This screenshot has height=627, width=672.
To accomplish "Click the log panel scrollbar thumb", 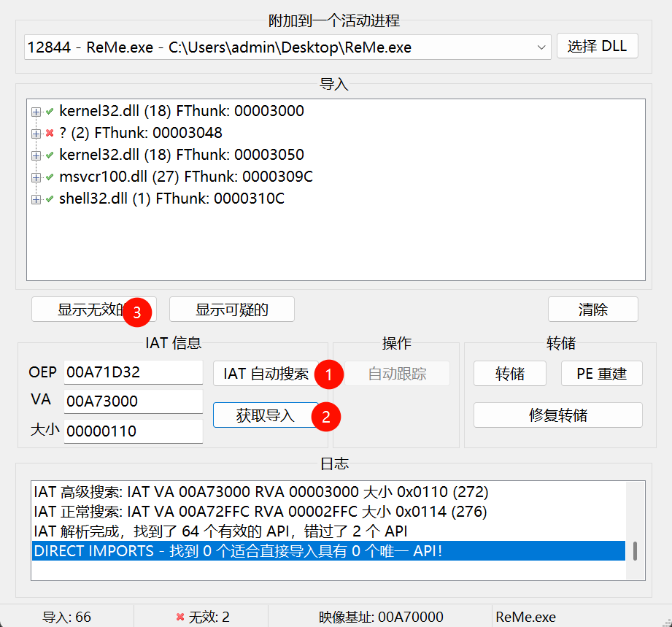I will pos(635,551).
